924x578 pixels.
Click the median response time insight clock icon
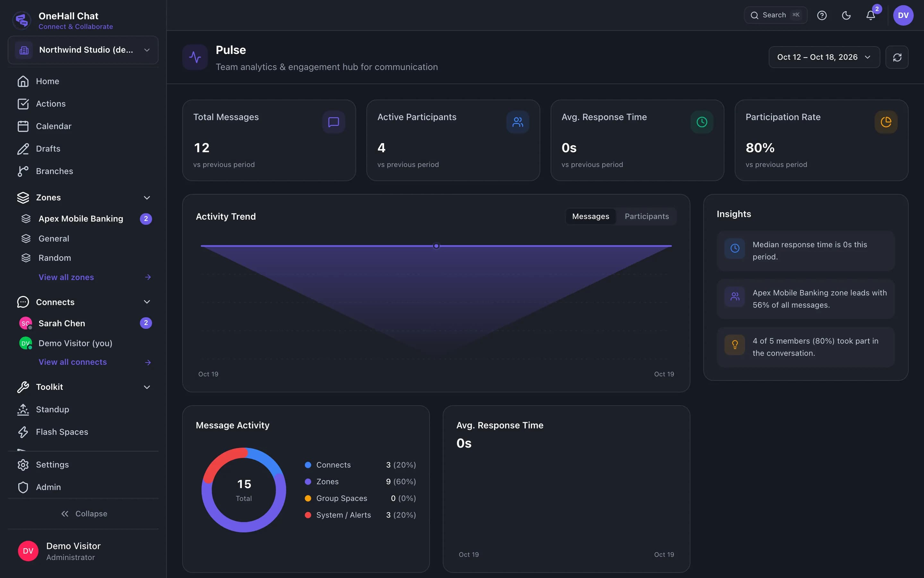735,249
